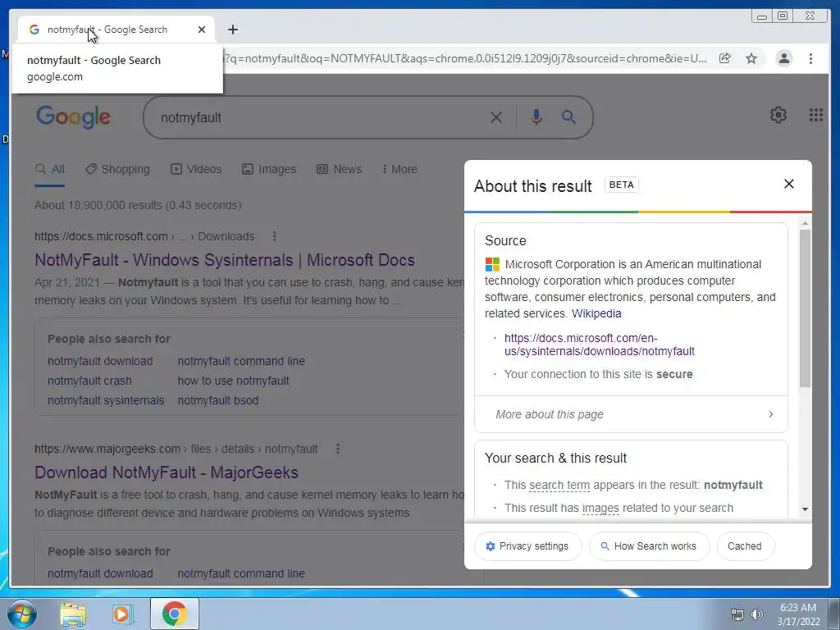
Task: Open Download NotMyFault - MajorGeeks result
Action: tap(167, 472)
